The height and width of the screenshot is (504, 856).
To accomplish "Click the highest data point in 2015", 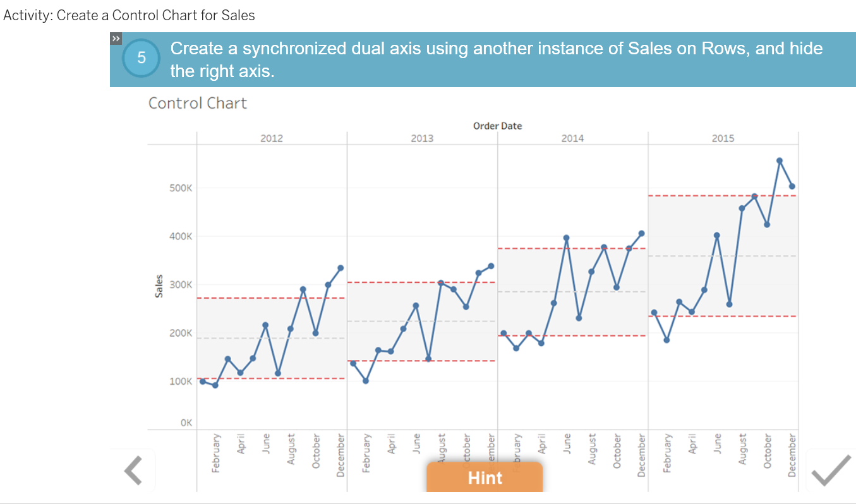I will [780, 161].
